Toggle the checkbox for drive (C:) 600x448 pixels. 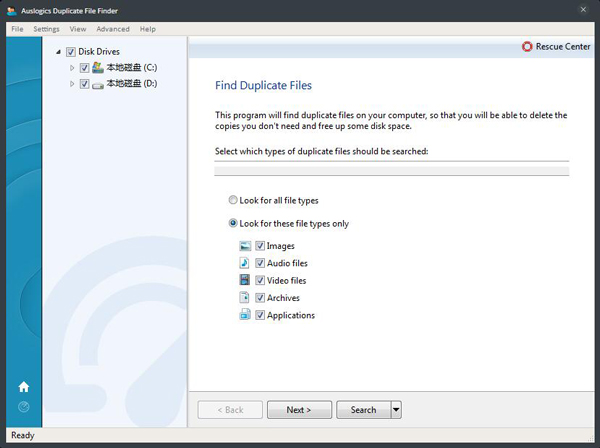[x=85, y=68]
